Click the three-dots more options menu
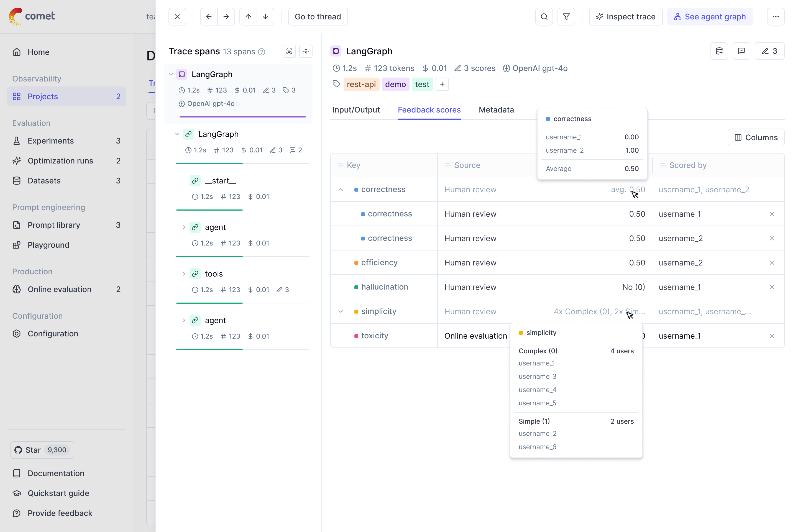 [x=776, y=17]
